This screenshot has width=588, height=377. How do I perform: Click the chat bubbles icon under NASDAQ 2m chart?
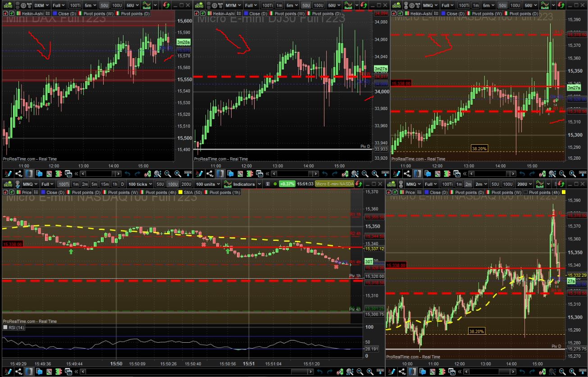click(422, 371)
